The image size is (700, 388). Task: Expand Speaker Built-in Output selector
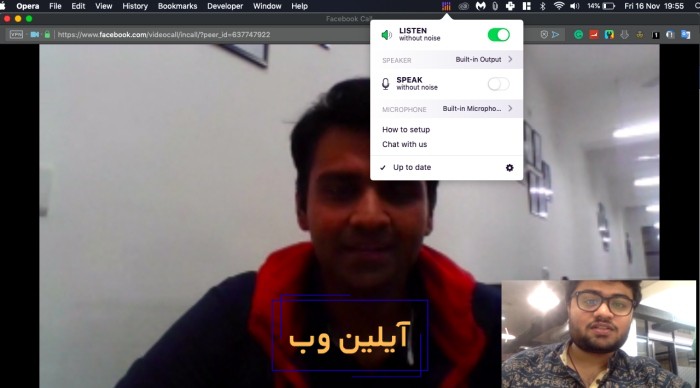[x=446, y=60]
